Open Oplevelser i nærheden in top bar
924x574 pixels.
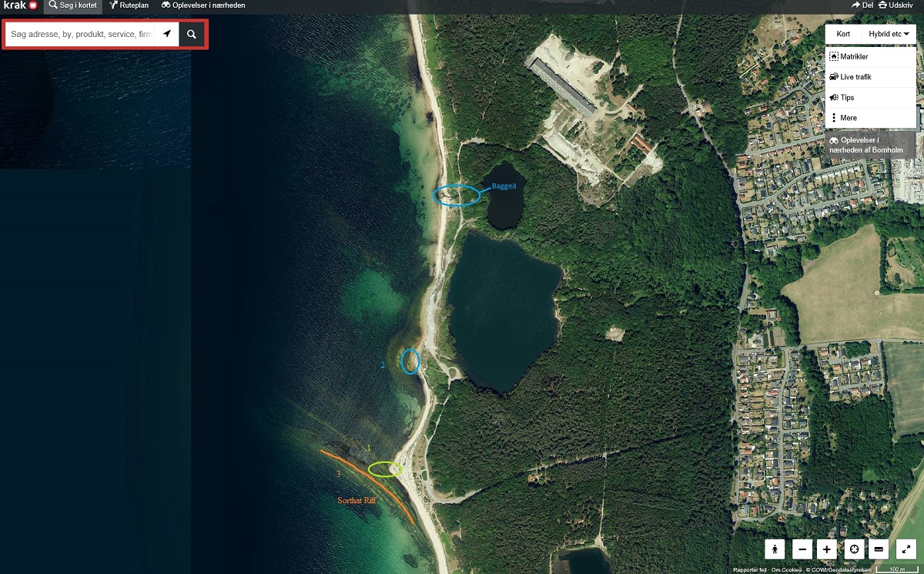click(203, 5)
